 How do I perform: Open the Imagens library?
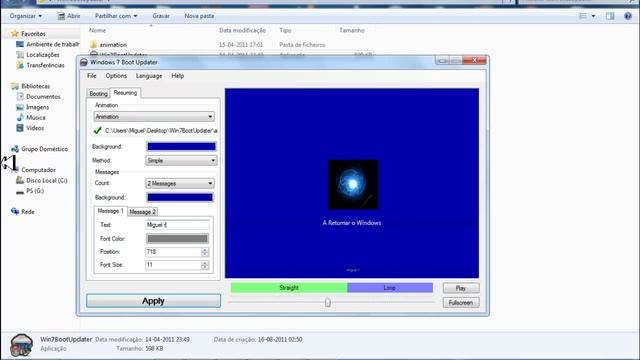click(x=37, y=107)
